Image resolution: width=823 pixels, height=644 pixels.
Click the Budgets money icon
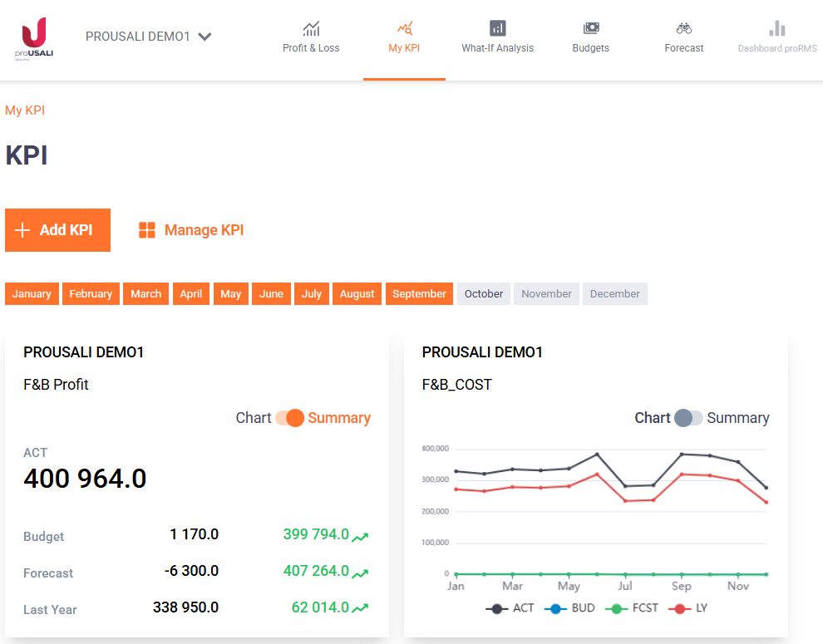590,29
